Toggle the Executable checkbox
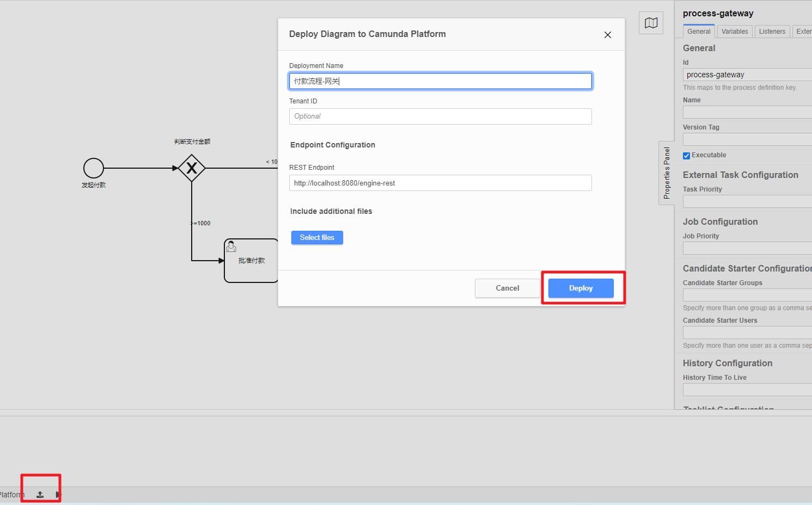The height and width of the screenshot is (505, 812). [x=687, y=156]
